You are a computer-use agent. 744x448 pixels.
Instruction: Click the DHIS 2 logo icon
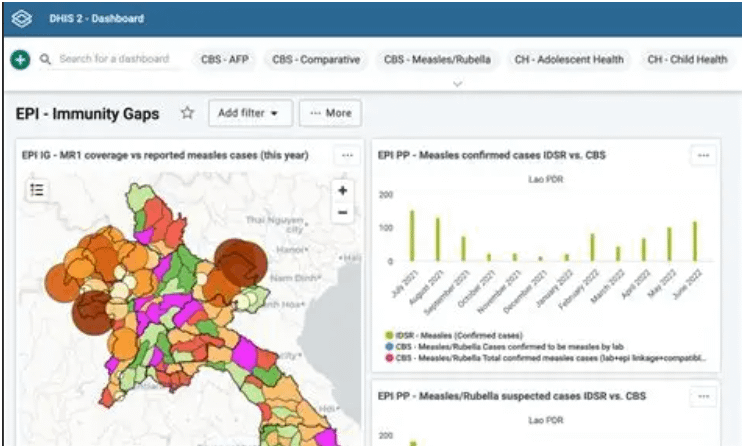point(21,19)
